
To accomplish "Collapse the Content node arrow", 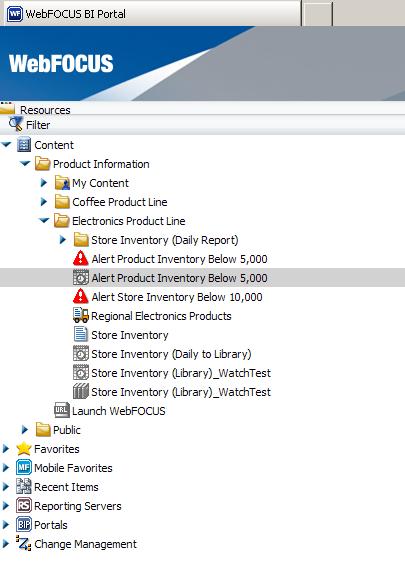I will click(6, 145).
